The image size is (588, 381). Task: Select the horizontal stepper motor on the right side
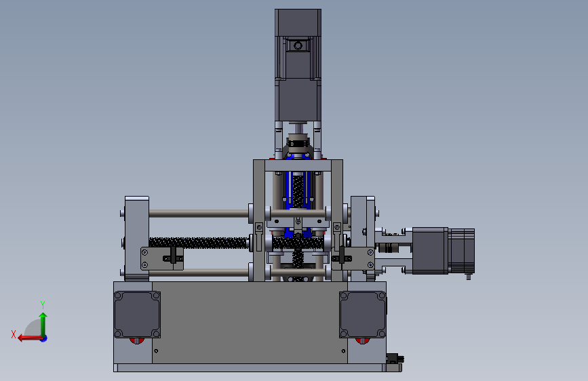pos(444,251)
